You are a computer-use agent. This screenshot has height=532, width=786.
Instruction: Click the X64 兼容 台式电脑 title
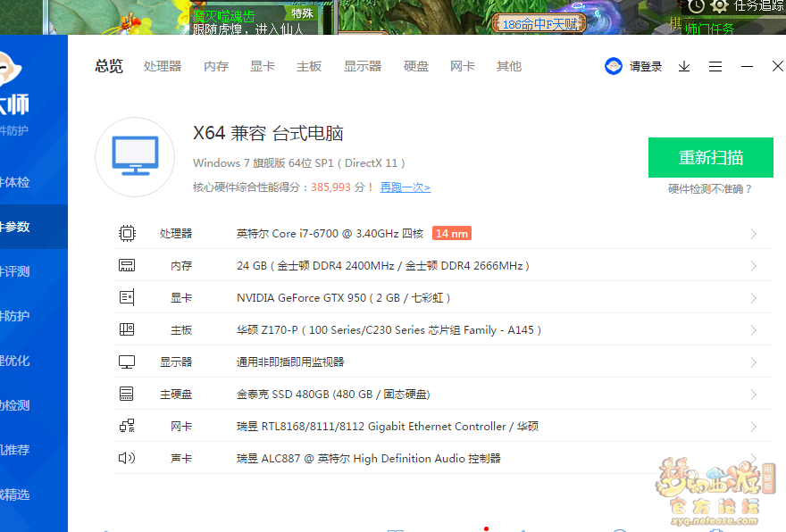pos(268,133)
